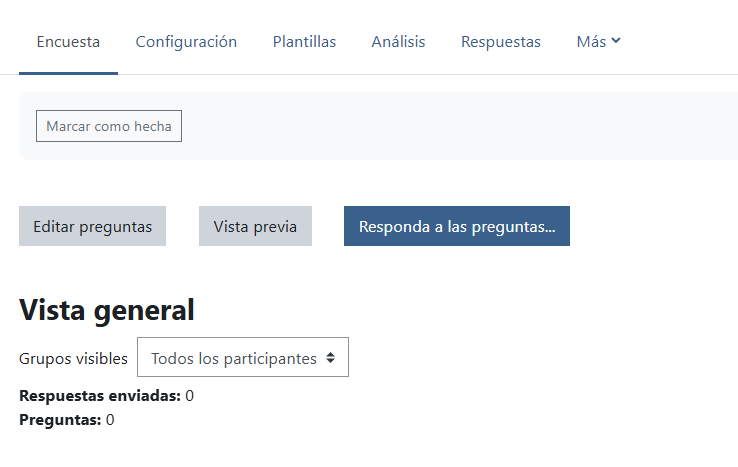The image size is (738, 467).
Task: View the Respuestas tab
Action: tap(501, 42)
